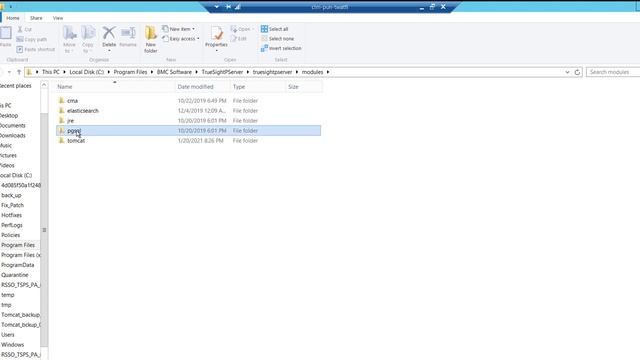Click the Search modules field
The width and height of the screenshot is (640, 360).
613,72
